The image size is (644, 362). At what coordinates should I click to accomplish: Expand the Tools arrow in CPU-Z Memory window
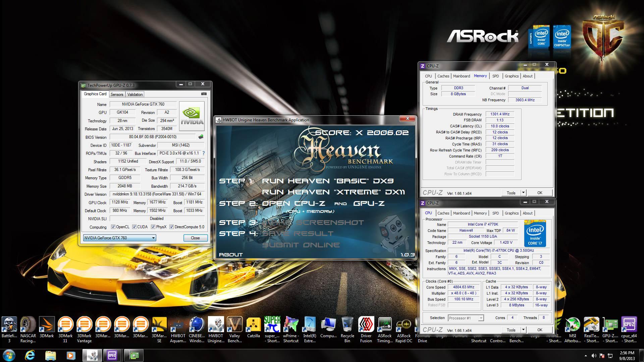coord(523,193)
